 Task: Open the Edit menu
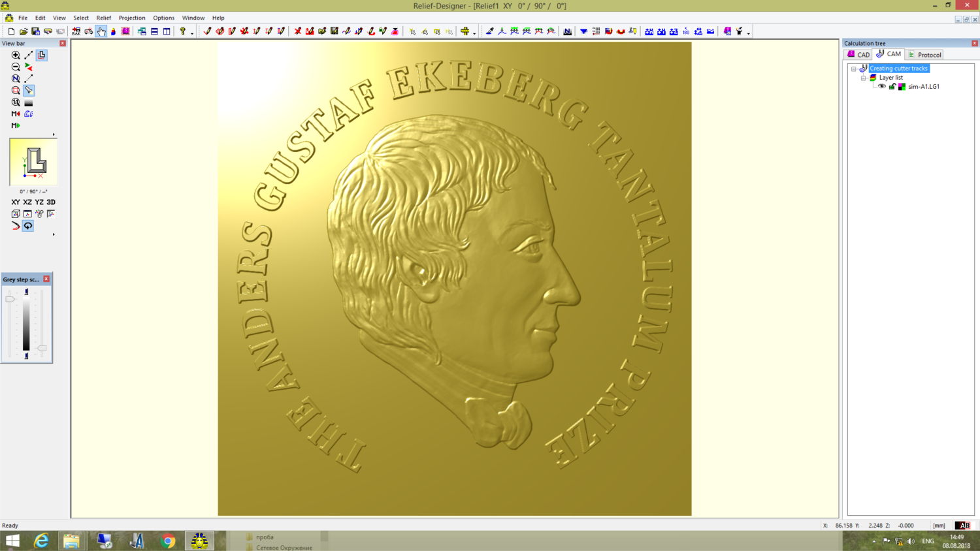[x=41, y=18]
